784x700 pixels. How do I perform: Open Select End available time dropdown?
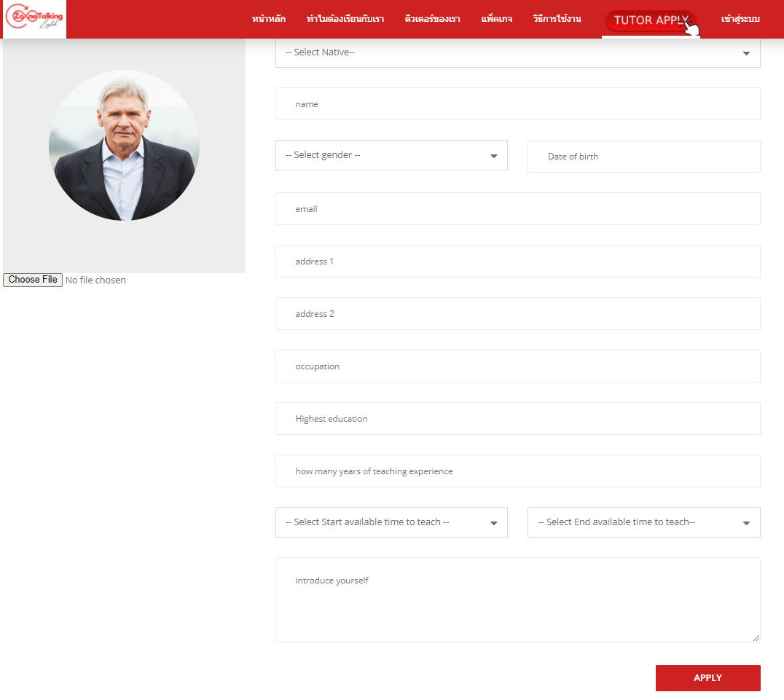pyautogui.click(x=644, y=522)
